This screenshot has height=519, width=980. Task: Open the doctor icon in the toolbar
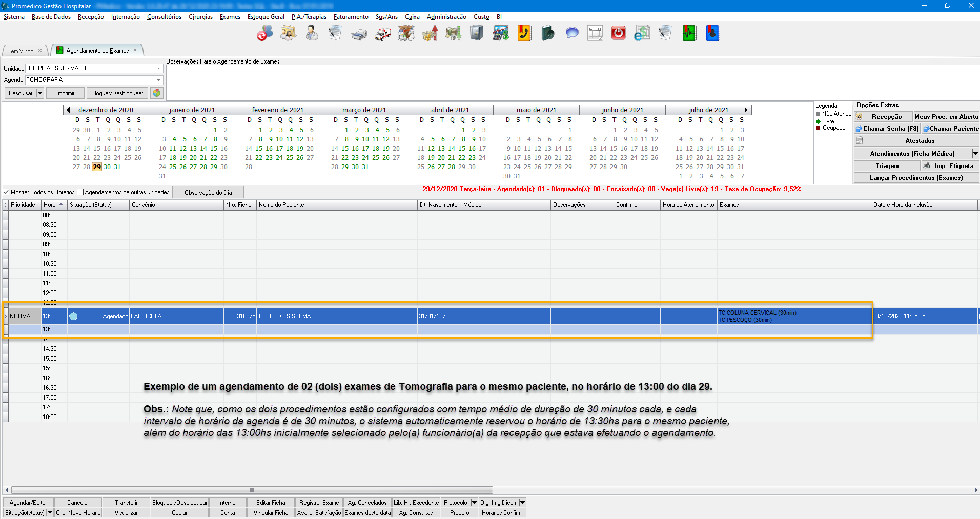click(311, 34)
